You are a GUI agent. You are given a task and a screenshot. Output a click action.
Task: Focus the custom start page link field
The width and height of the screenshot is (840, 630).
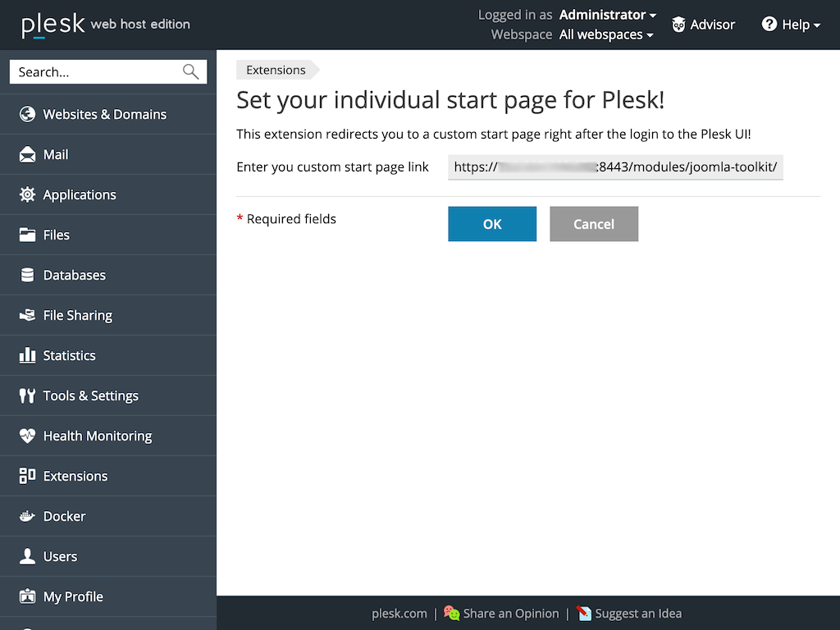615,167
